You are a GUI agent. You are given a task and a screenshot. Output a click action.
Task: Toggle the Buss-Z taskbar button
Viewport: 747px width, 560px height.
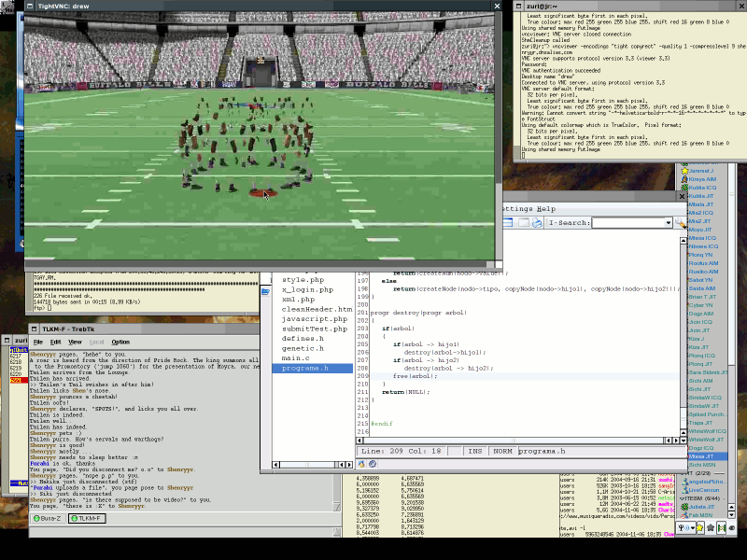click(x=49, y=521)
